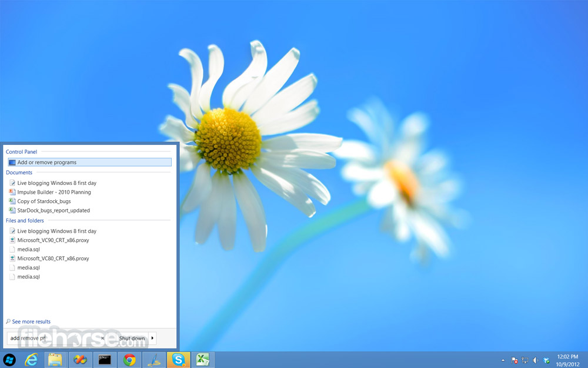Show hidden tray icons arrow

pyautogui.click(x=503, y=360)
